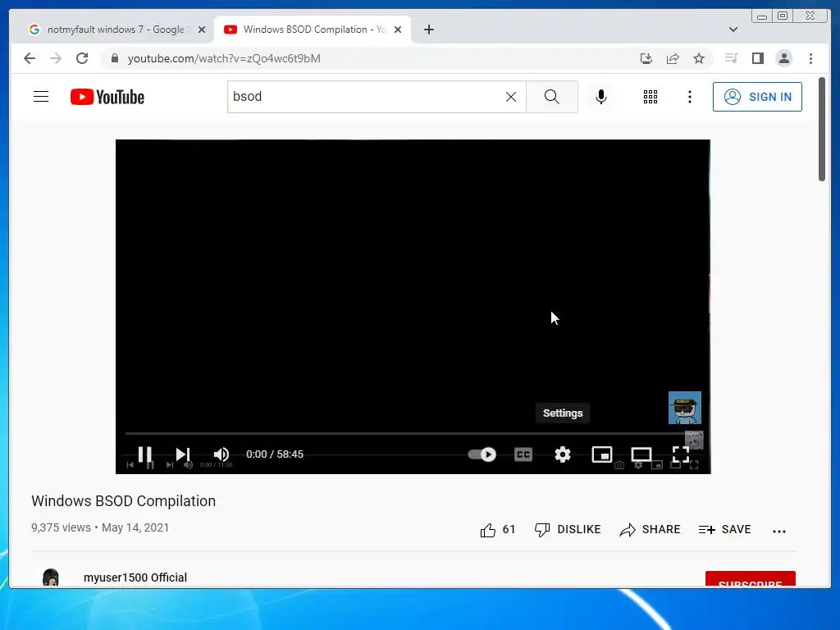The image size is (840, 630).
Task: Click the SIGN IN button
Action: coord(757,97)
